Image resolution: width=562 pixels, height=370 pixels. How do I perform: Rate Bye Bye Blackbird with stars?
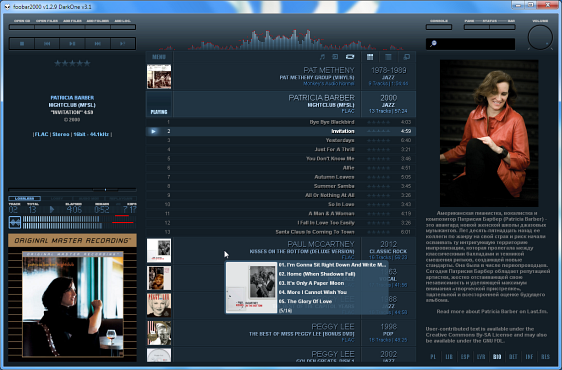coord(378,122)
